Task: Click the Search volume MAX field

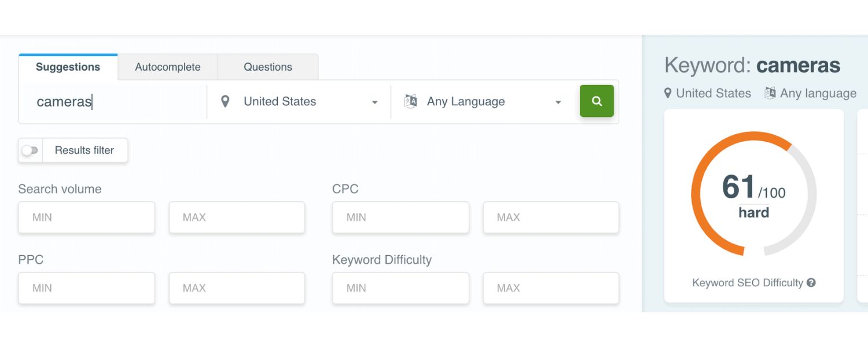Action: click(237, 217)
